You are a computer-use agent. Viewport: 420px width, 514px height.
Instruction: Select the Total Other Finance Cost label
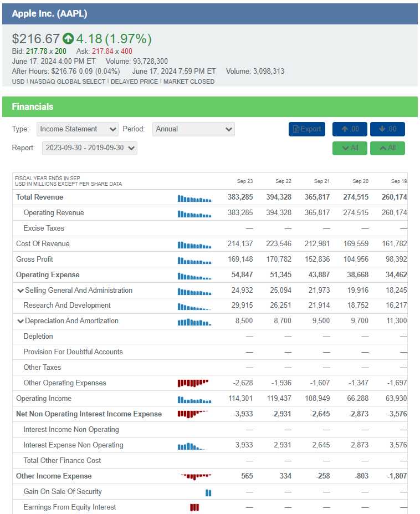[62, 461]
